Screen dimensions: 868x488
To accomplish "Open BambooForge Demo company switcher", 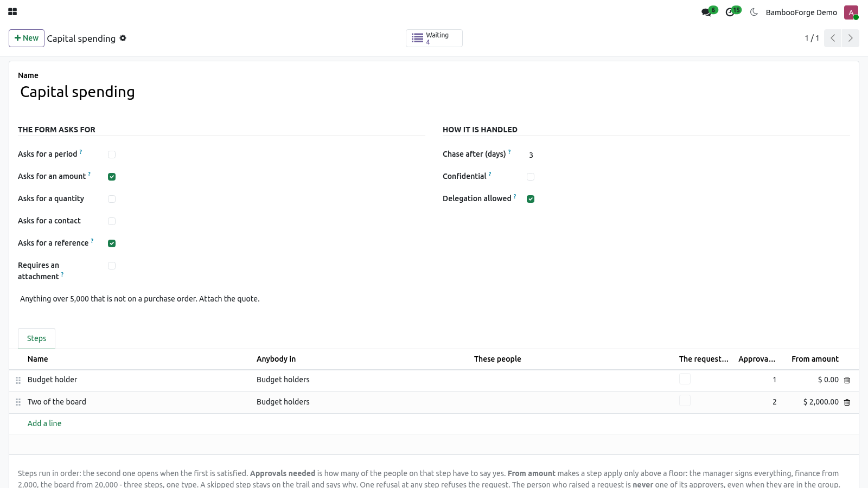I will pos(801,12).
